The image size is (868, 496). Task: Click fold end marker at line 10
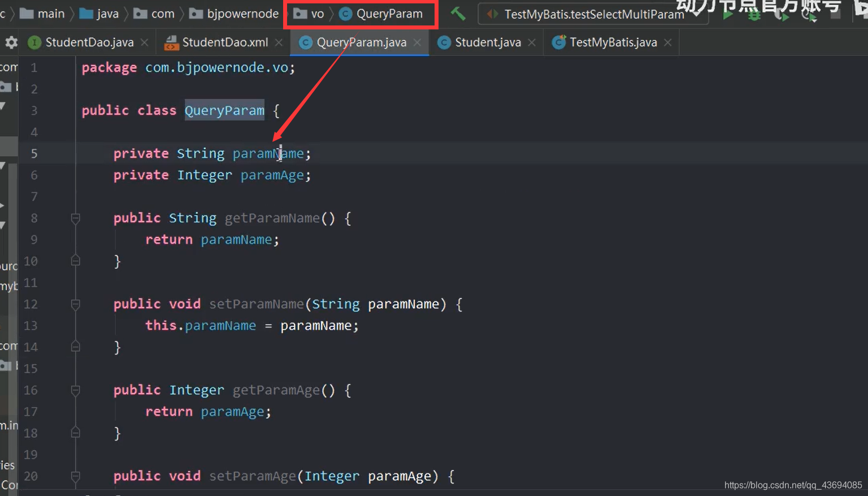[75, 261]
